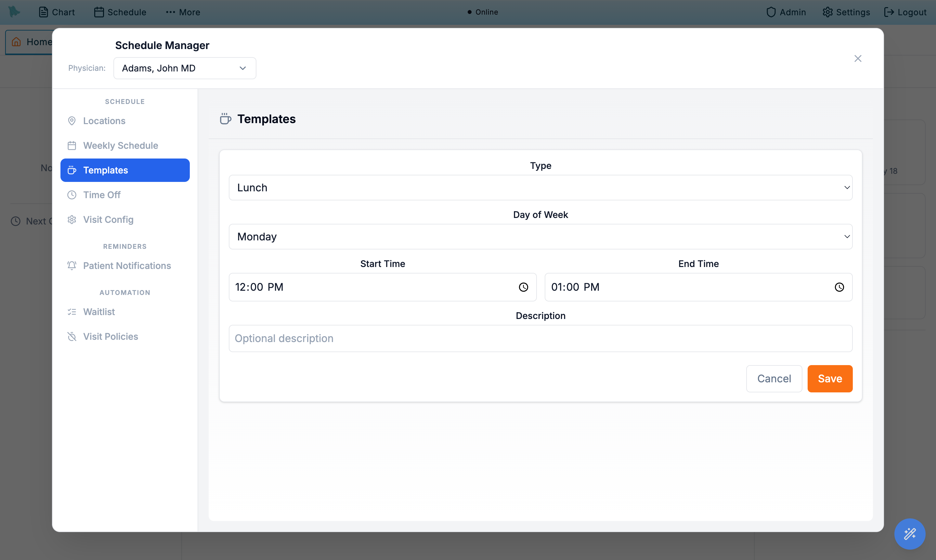Open the Chart menu

pyautogui.click(x=57, y=12)
